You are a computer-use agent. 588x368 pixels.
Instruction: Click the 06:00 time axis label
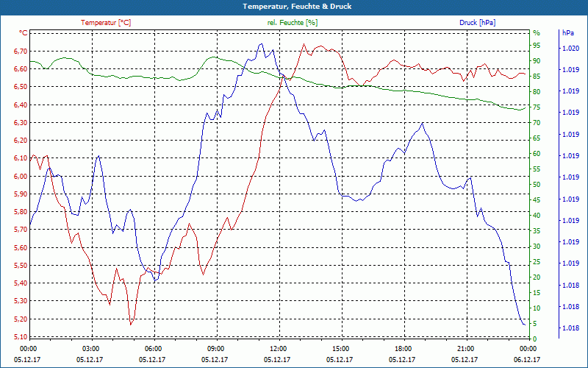(153, 348)
